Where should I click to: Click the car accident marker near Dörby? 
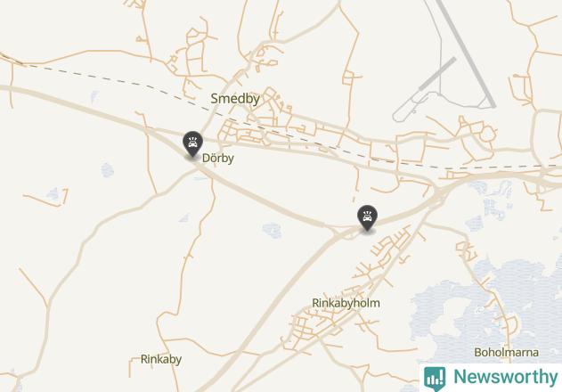pos(193,143)
